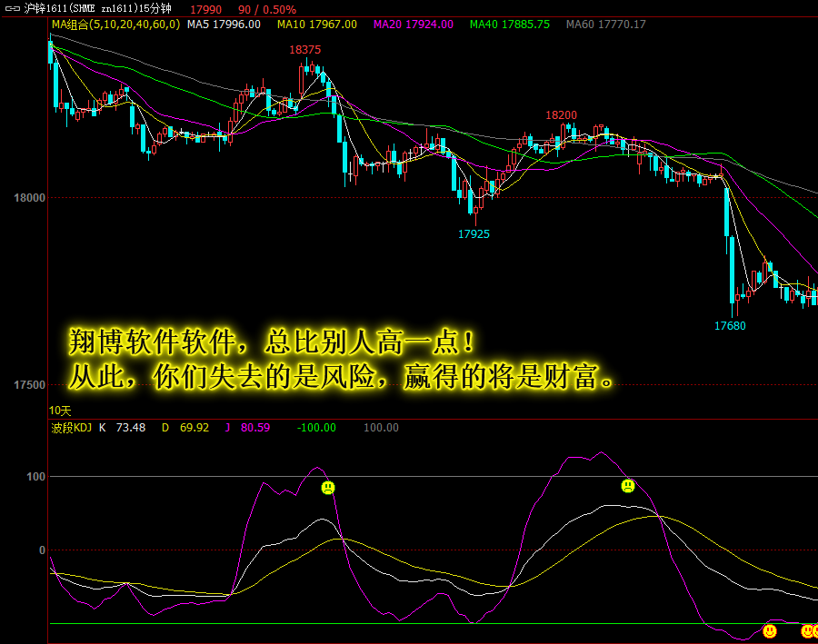818x644 pixels.
Task: Click the 0 label on KDJ axis
Action: pos(42,550)
